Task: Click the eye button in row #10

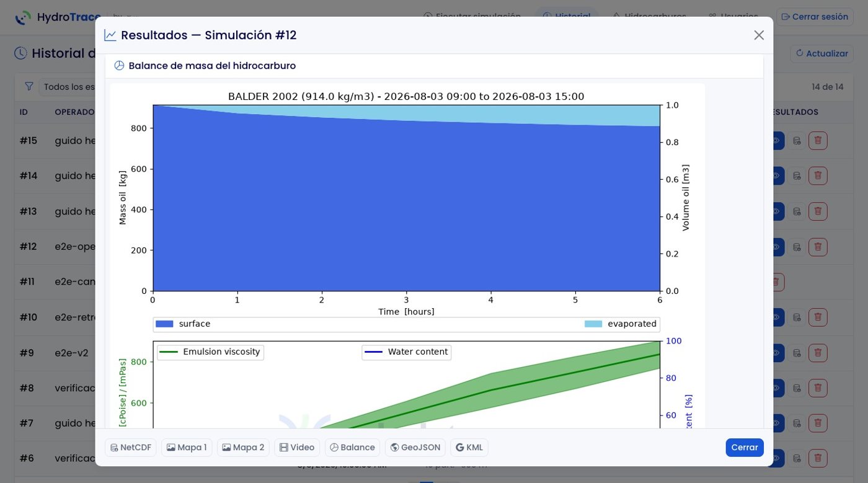Action: click(778, 317)
